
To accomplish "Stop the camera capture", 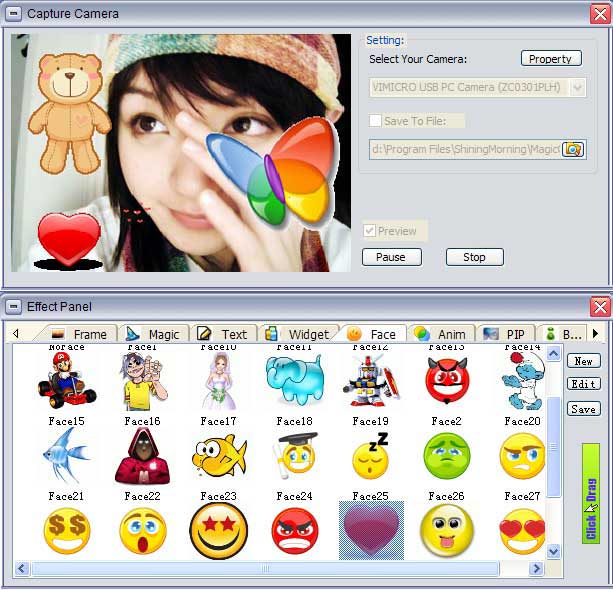I will click(475, 257).
